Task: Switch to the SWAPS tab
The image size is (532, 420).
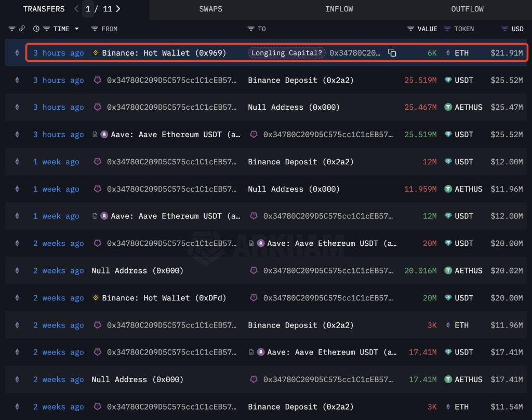Action: click(211, 9)
